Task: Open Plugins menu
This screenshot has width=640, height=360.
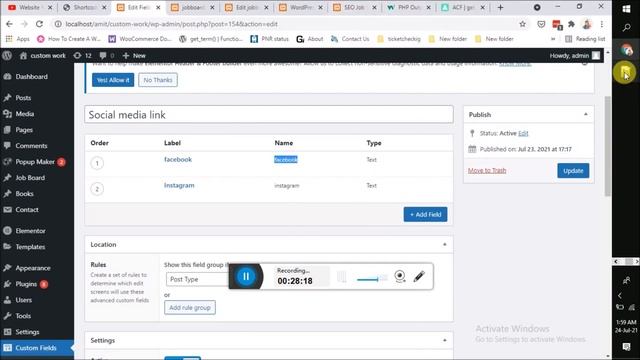Action: (x=26, y=284)
